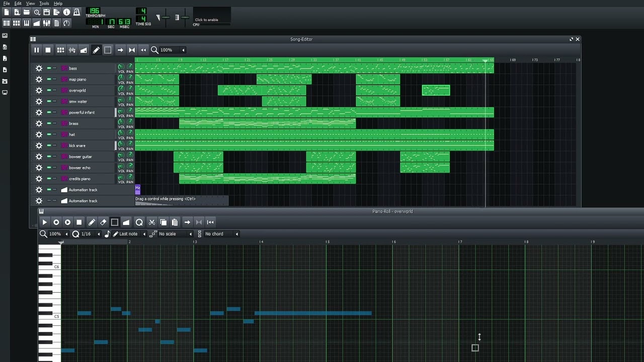Record while playing in Piano-Roll

67,222
